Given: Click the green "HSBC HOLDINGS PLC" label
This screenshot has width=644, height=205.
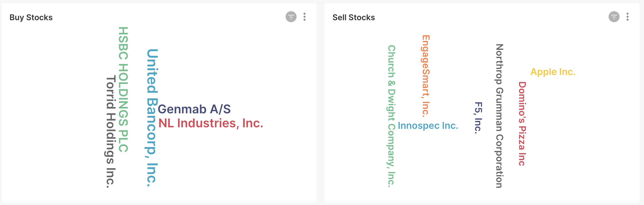Looking at the screenshot, I should (x=122, y=90).
